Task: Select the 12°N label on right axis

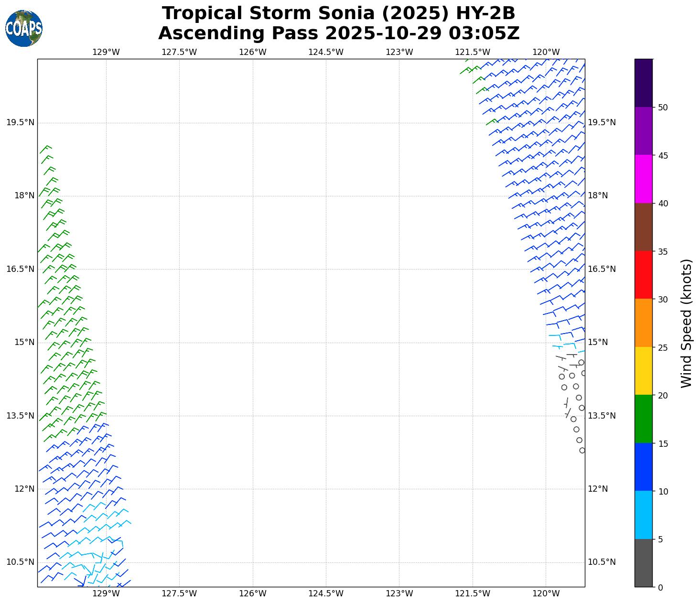Action: (598, 489)
